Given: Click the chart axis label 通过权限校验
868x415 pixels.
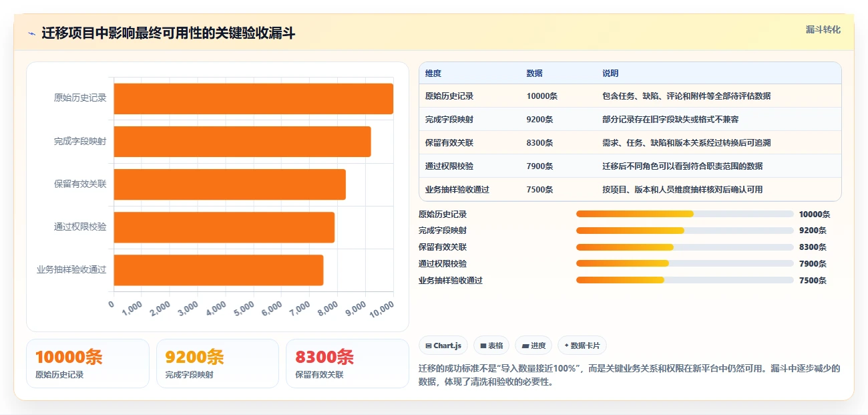Looking at the screenshot, I should tap(80, 227).
